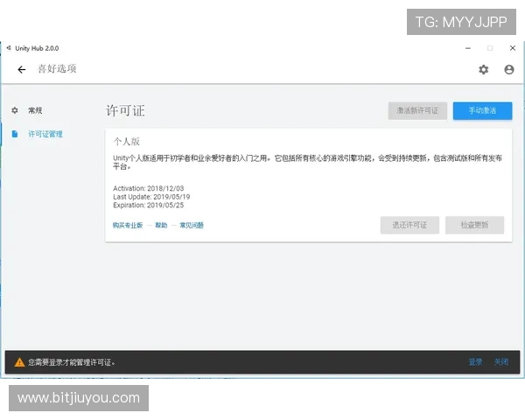Open the 帮助 help link
Viewport: 525px width, 420px height.
pyautogui.click(x=161, y=225)
